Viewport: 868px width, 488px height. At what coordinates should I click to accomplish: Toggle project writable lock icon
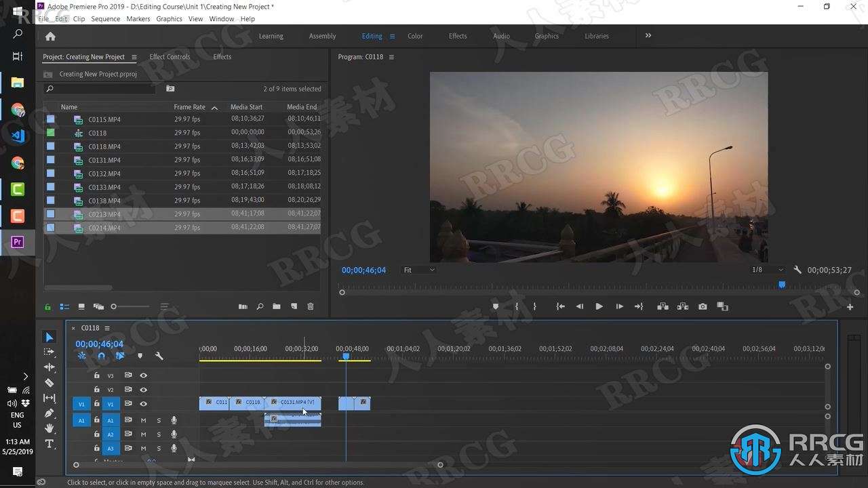point(47,306)
